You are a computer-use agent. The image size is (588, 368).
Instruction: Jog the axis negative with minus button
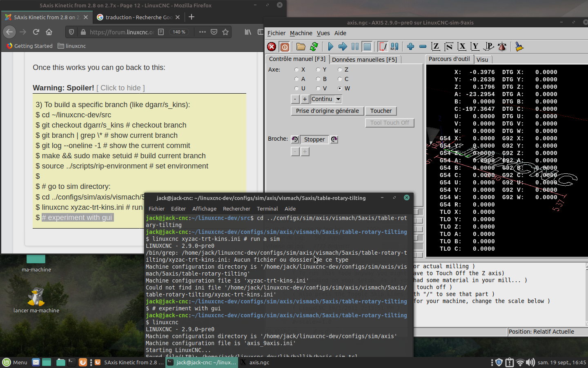[x=295, y=99]
